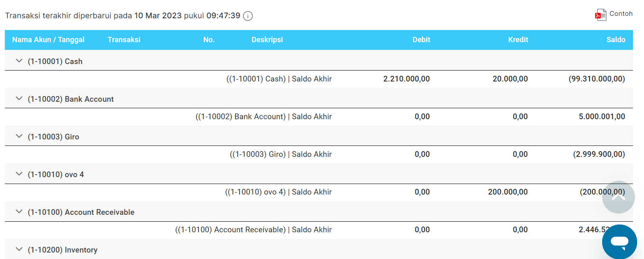
Task: Click the scroll-to-top arrow button
Action: [618, 197]
